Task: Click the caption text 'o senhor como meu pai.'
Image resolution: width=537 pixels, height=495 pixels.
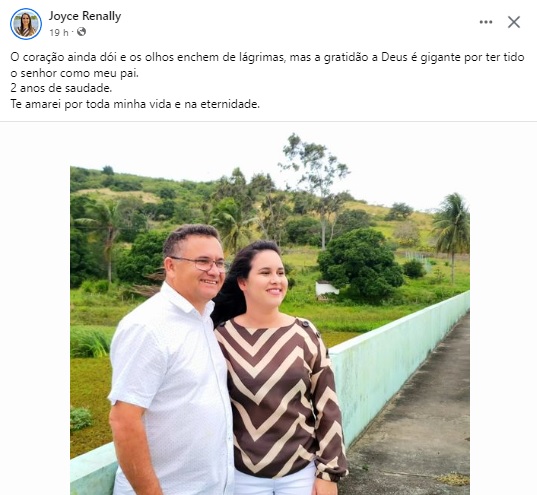Action: pyautogui.click(x=74, y=73)
